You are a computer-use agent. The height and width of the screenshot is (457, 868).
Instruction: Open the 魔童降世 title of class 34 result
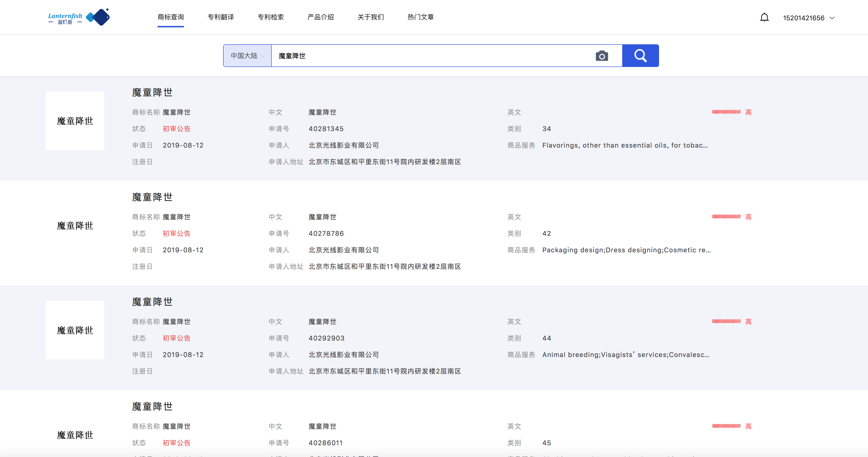152,92
